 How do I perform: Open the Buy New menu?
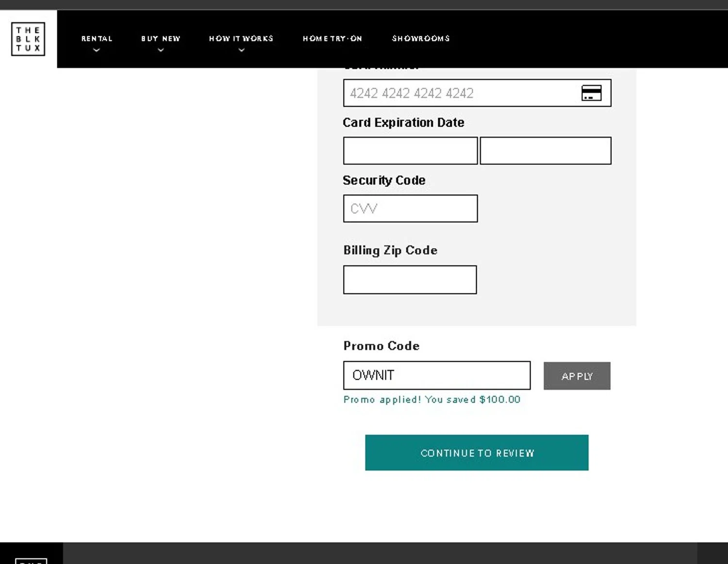(x=161, y=38)
